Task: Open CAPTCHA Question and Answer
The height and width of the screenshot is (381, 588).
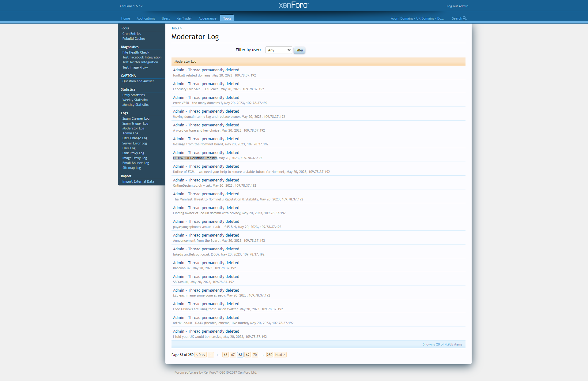Action: click(138, 81)
